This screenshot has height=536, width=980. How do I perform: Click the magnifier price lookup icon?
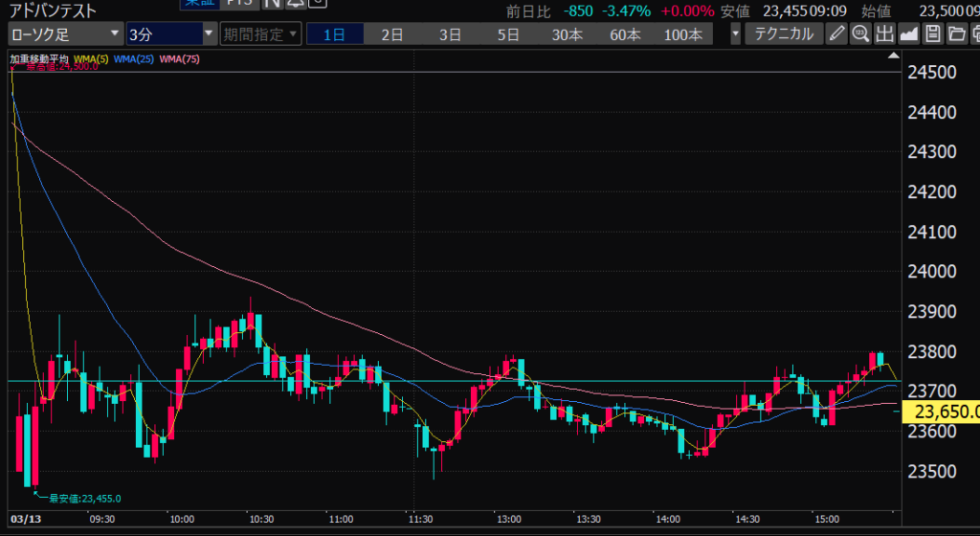pos(859,34)
